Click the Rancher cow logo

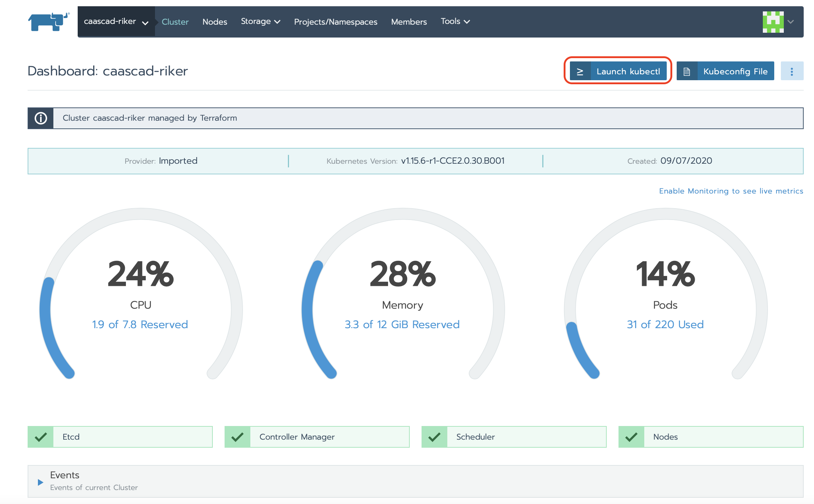(49, 22)
